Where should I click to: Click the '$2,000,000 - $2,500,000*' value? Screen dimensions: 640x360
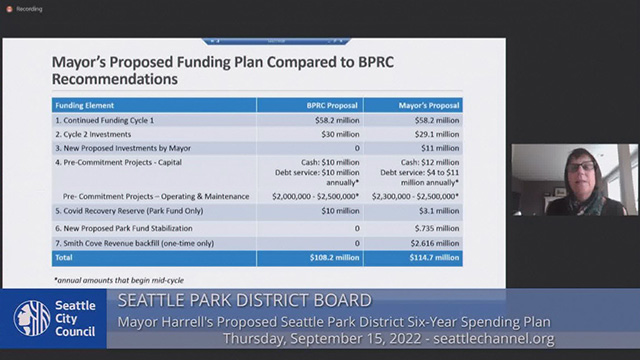pyautogui.click(x=316, y=196)
